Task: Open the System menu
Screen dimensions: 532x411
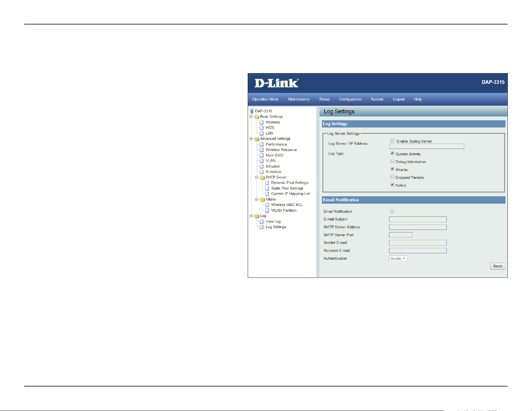Action: pyautogui.click(x=377, y=99)
